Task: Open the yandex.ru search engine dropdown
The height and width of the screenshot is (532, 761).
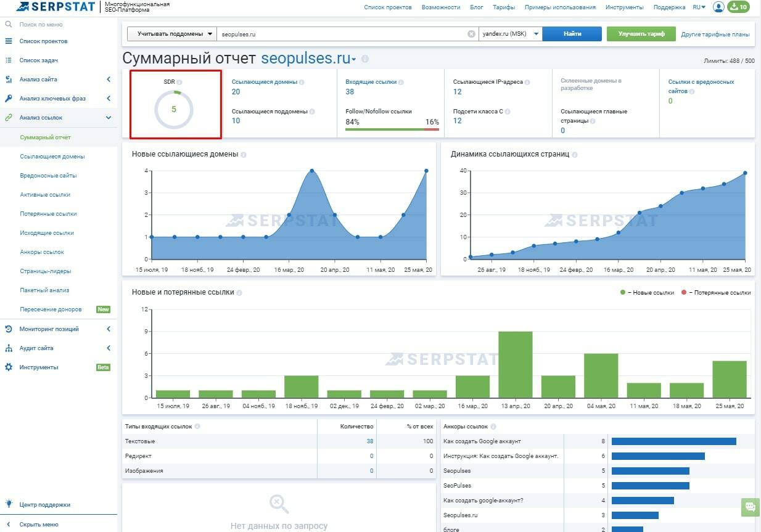Action: tap(511, 34)
